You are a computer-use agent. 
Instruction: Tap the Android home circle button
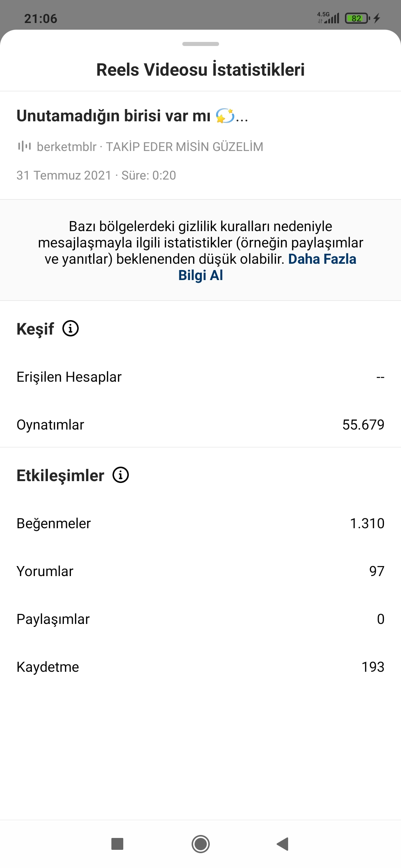[200, 844]
